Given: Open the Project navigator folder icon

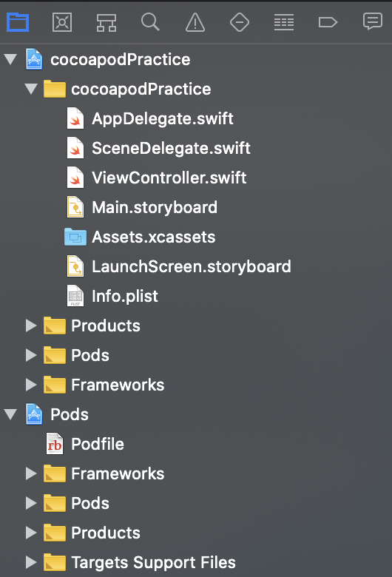Looking at the screenshot, I should [18, 22].
